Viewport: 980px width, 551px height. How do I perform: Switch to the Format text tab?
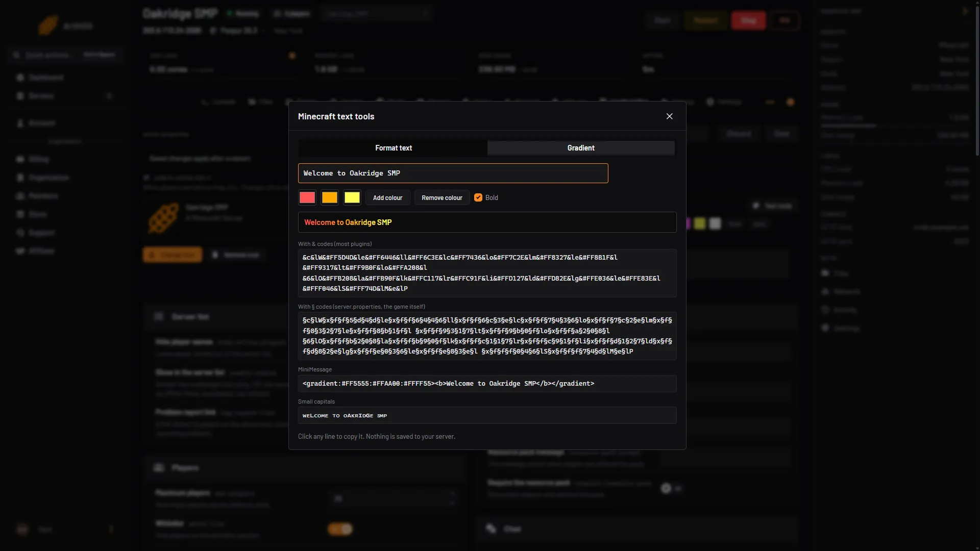point(393,148)
